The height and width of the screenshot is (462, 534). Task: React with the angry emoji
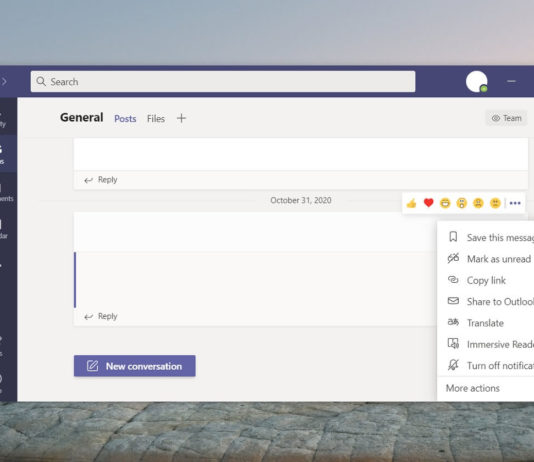[495, 203]
